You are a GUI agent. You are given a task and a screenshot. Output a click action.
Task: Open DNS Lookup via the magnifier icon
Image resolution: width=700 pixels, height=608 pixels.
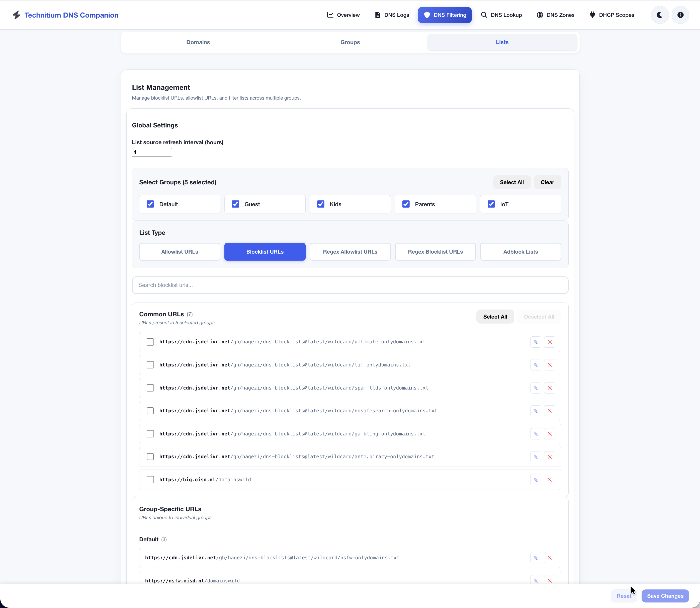pyautogui.click(x=484, y=15)
